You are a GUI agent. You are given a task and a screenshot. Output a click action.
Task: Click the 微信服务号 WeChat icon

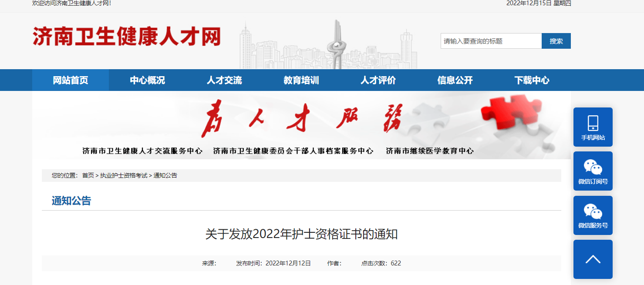(593, 212)
